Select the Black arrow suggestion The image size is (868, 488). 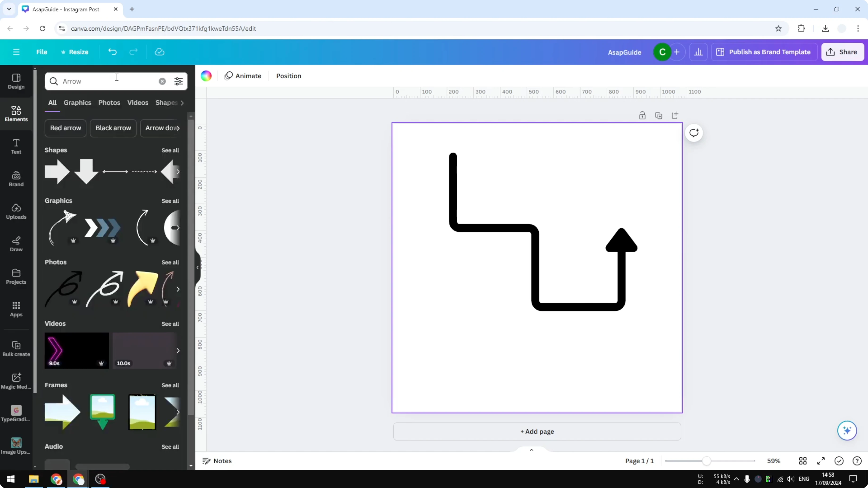[x=113, y=128]
